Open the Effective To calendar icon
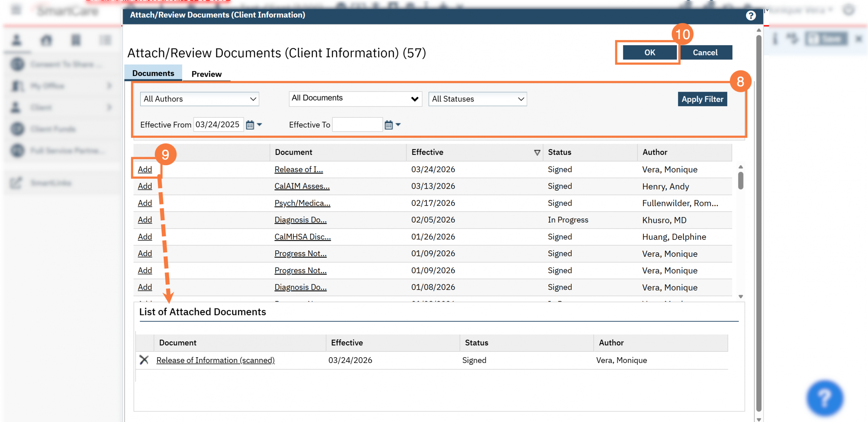Screen dimensions: 868x422 pos(389,125)
